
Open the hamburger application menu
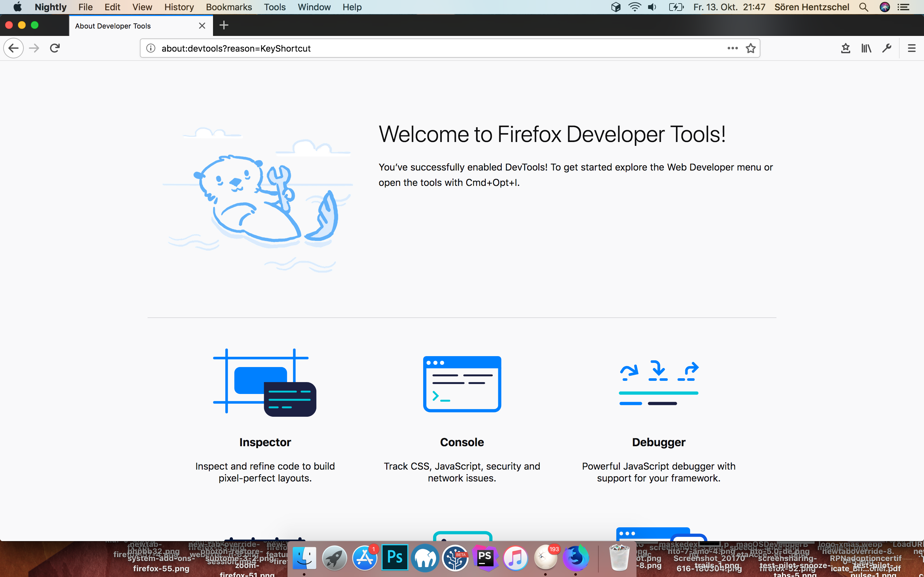coord(911,48)
